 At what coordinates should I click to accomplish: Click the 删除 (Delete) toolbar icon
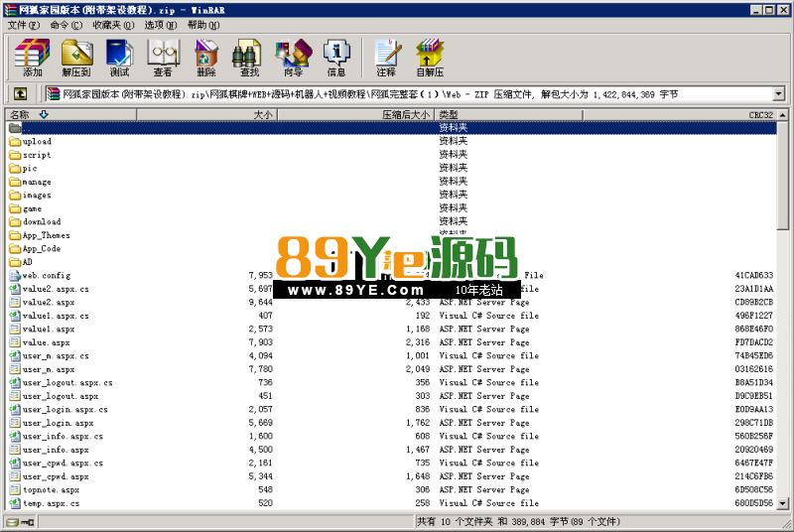point(206,58)
